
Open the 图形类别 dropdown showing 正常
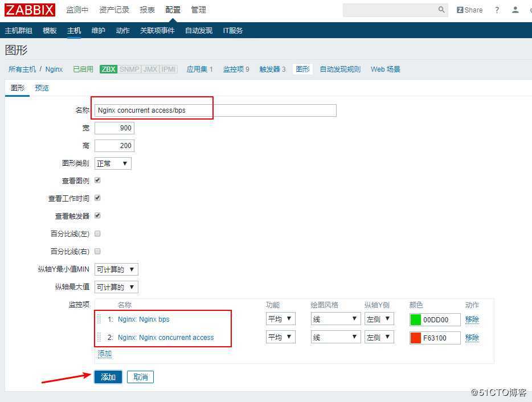pos(112,163)
